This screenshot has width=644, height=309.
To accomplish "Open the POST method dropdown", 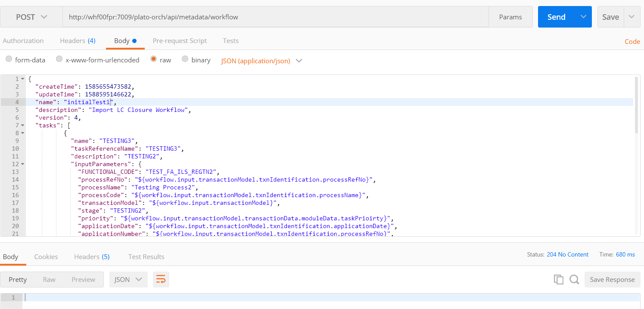I will [x=31, y=17].
